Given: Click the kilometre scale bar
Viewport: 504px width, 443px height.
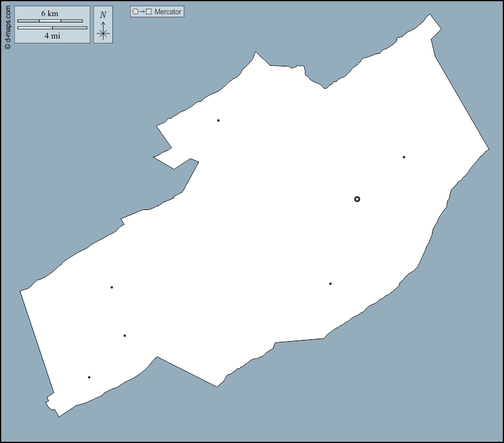Looking at the screenshot, I should pyautogui.click(x=50, y=21).
